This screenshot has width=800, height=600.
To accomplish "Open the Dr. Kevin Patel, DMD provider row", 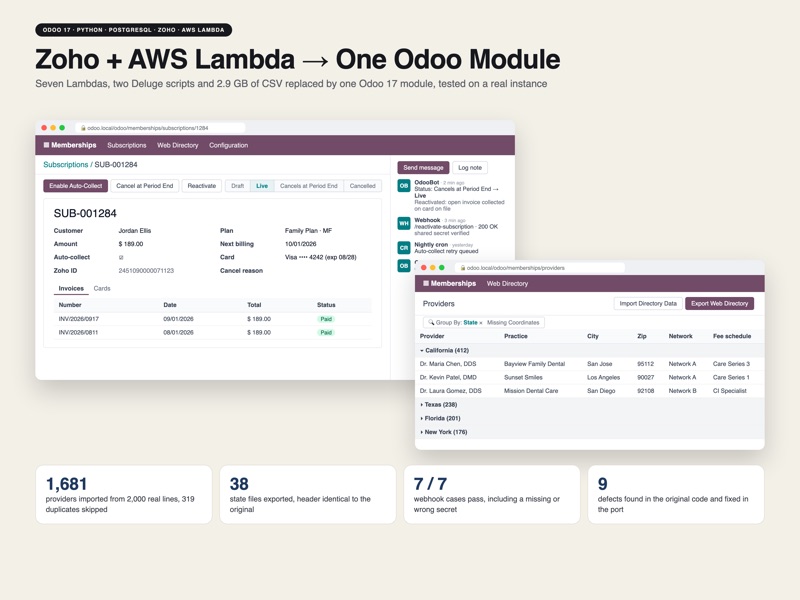I will point(590,378).
